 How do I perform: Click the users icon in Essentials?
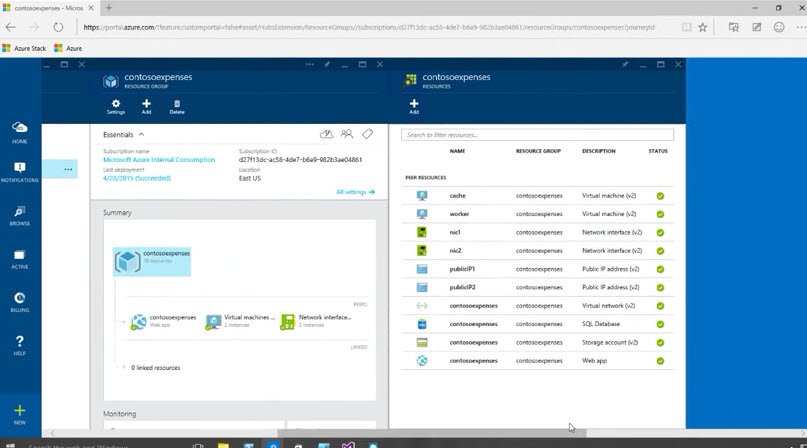347,134
